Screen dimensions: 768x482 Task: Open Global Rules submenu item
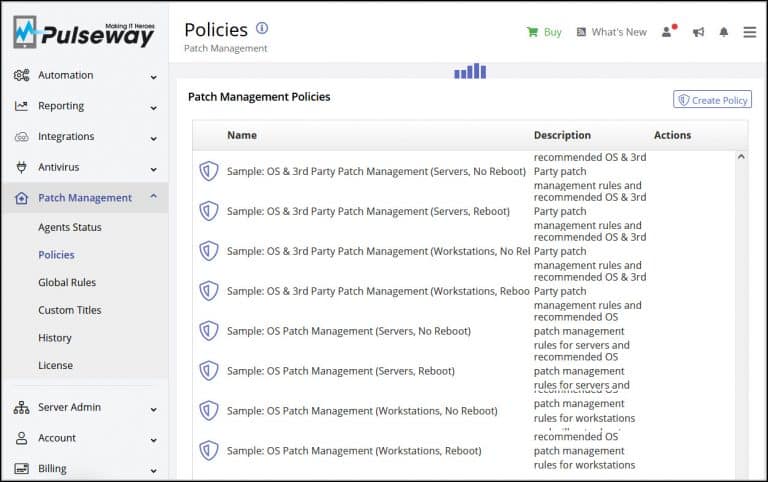(x=67, y=283)
